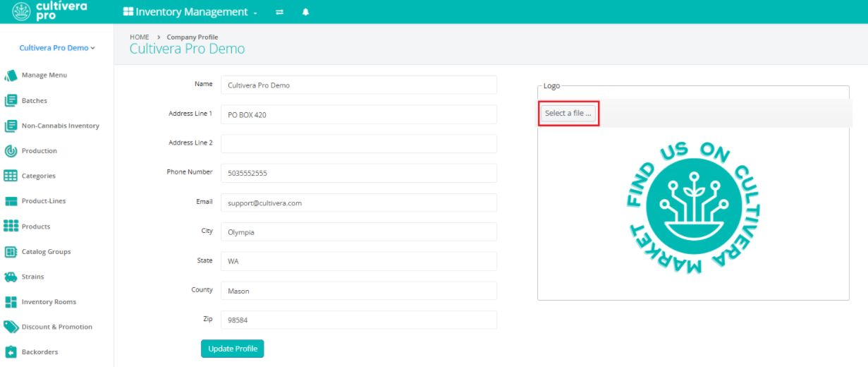This screenshot has width=868, height=367.
Task: Navigate to Categories
Action: click(x=39, y=176)
